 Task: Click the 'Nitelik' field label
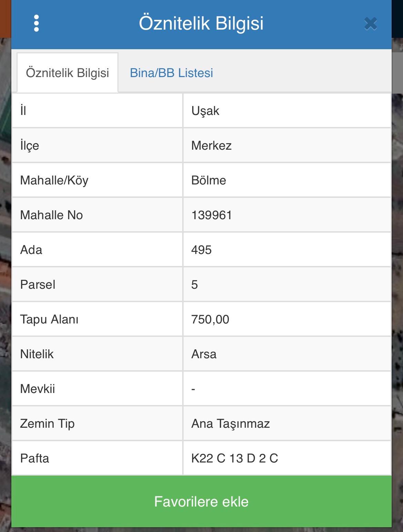click(37, 354)
